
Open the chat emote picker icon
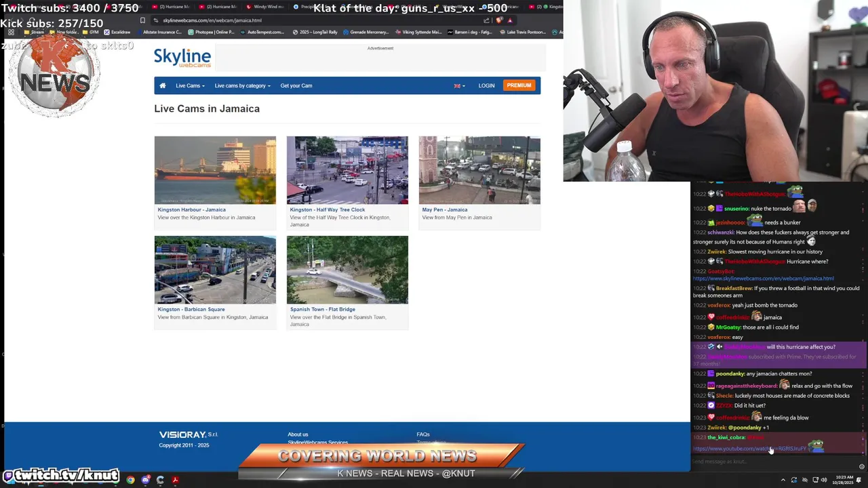[x=862, y=466]
